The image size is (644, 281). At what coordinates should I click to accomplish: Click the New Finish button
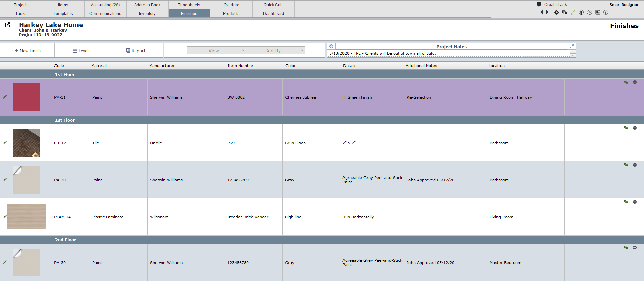coord(27,51)
